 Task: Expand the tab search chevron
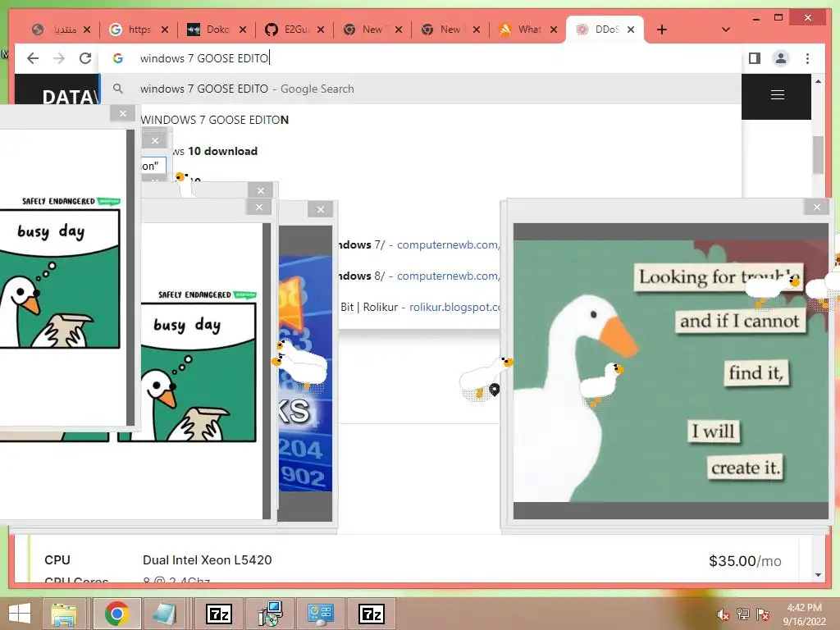tap(726, 30)
